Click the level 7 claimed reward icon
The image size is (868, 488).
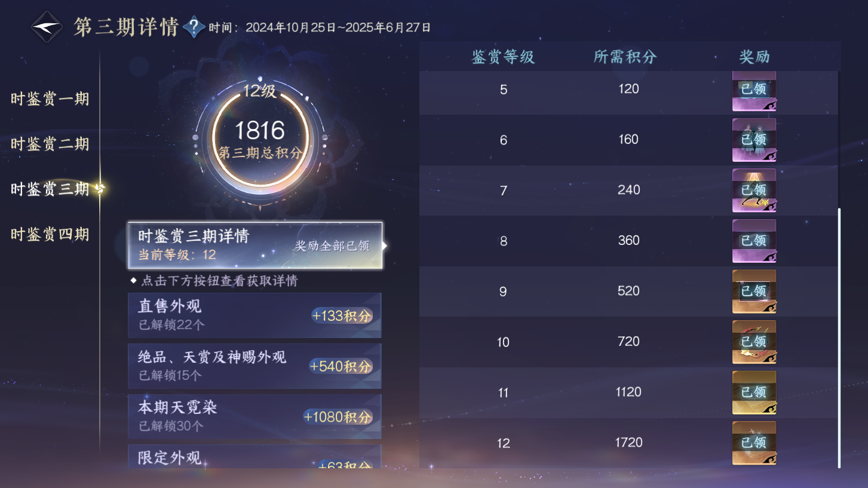pyautogui.click(x=754, y=190)
